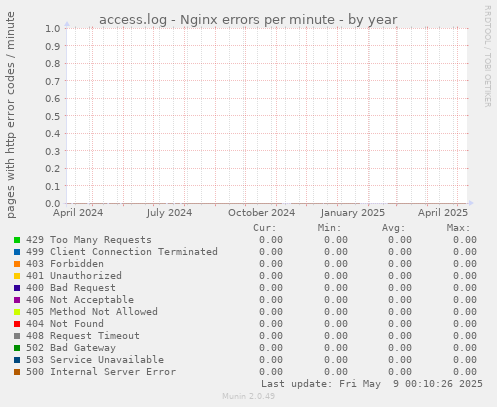Click the 408 Request Timeout gray swatch
This screenshot has width=497, height=407.
[17, 336]
